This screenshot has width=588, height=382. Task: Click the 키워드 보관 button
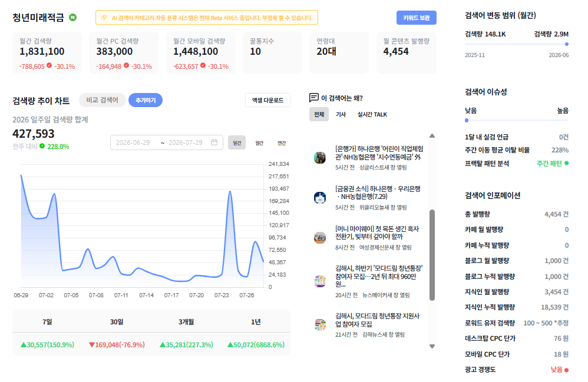(416, 18)
